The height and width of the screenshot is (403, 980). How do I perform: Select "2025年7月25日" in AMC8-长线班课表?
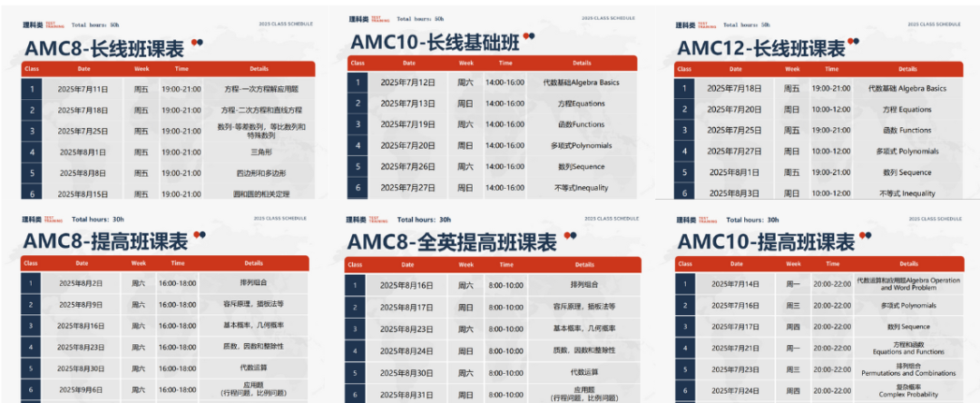83,132
